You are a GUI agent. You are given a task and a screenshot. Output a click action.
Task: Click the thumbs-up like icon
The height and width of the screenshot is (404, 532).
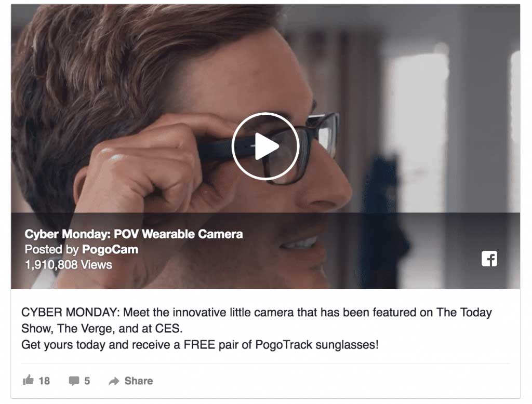click(x=28, y=380)
